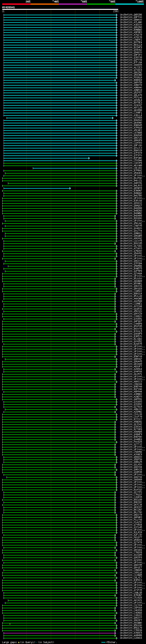
Task: Select hit label UniRef100_B4KJ21
Action: pos(131,180)
